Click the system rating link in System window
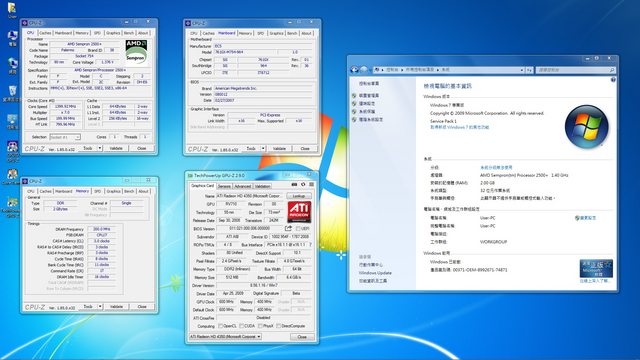 coord(496,167)
